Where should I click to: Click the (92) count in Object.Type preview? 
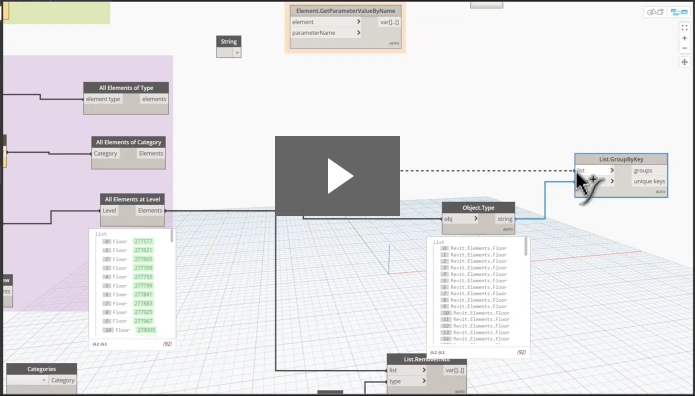pyautogui.click(x=521, y=353)
